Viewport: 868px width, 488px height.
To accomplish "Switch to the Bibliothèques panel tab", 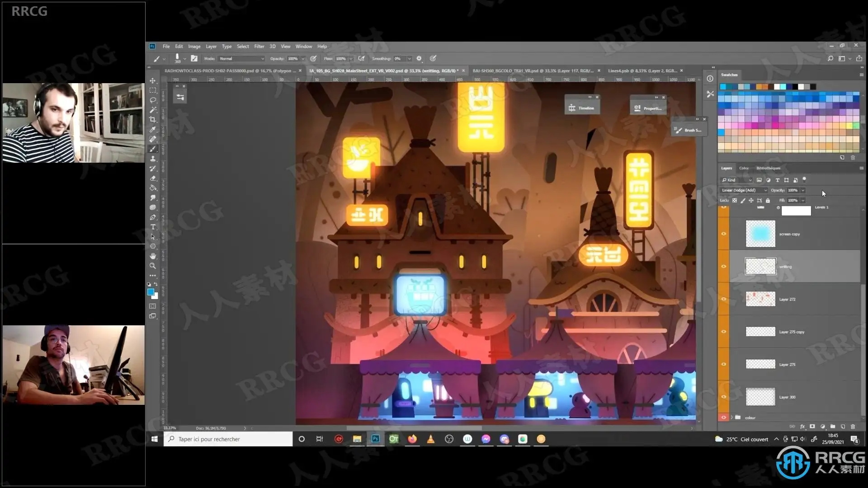I will 768,168.
